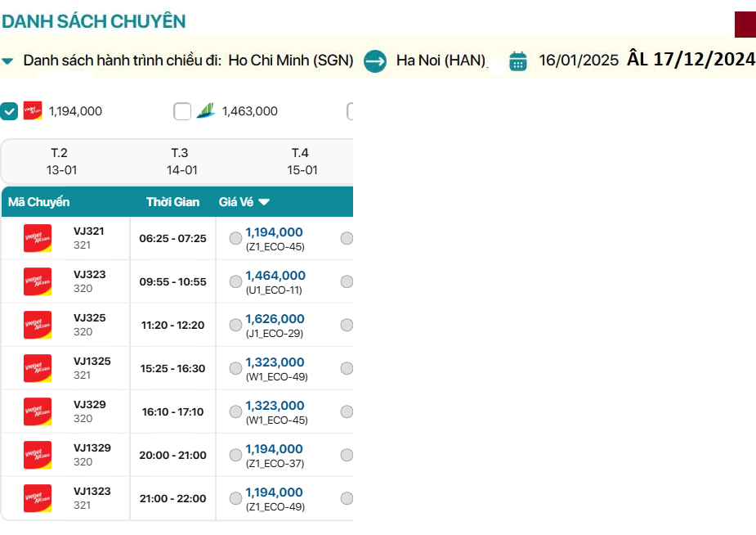Viewport: 756px width, 535px height.
Task: Click the round arrow icon between SGN and HAN
Action: 375,61
